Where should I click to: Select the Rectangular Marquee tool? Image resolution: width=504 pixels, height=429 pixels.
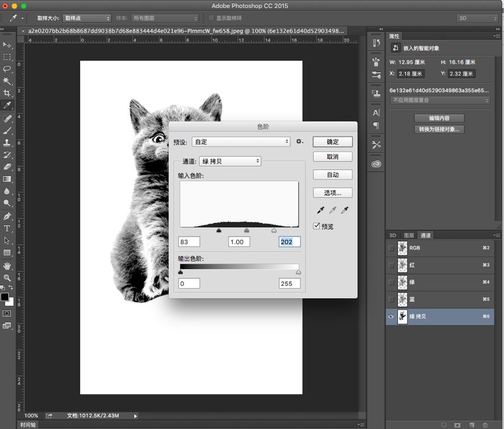coord(7,57)
